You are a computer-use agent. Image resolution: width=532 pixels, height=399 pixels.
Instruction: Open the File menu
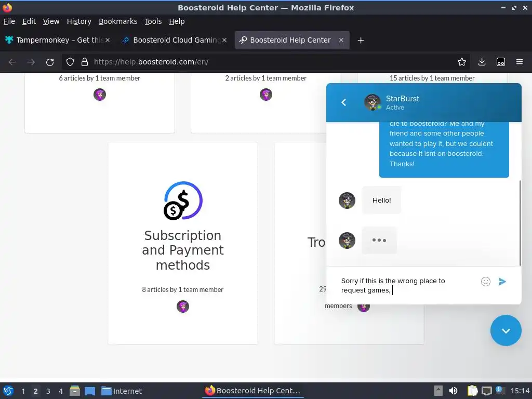click(x=9, y=21)
